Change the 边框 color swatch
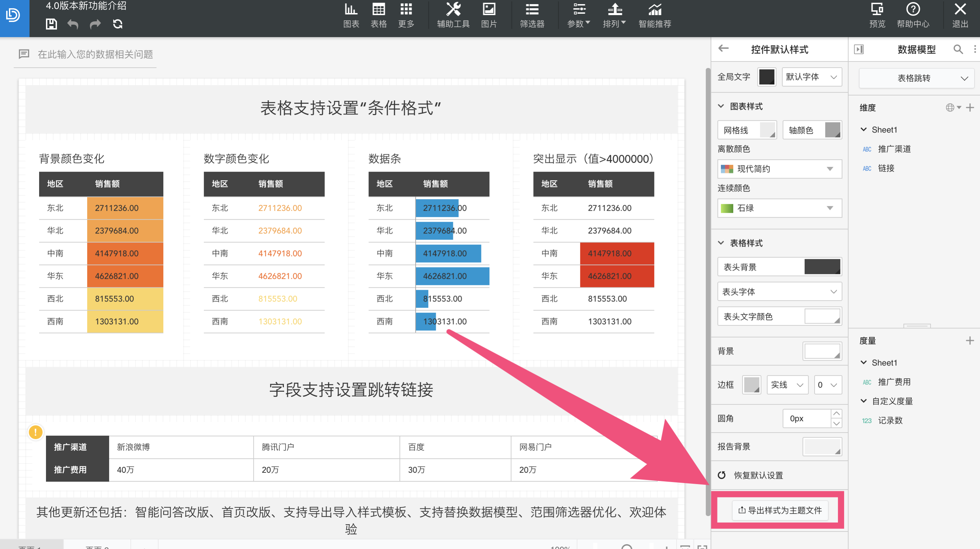Screen dimensions: 980x549 [x=751, y=385]
